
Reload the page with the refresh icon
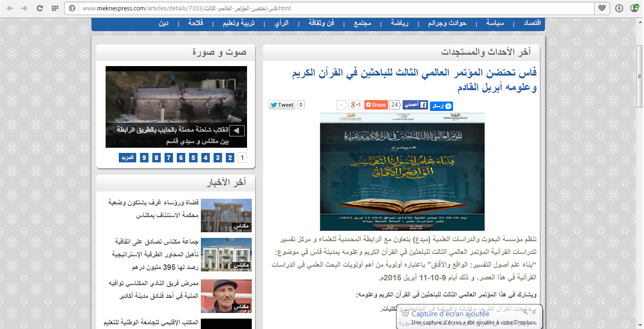[x=40, y=8]
